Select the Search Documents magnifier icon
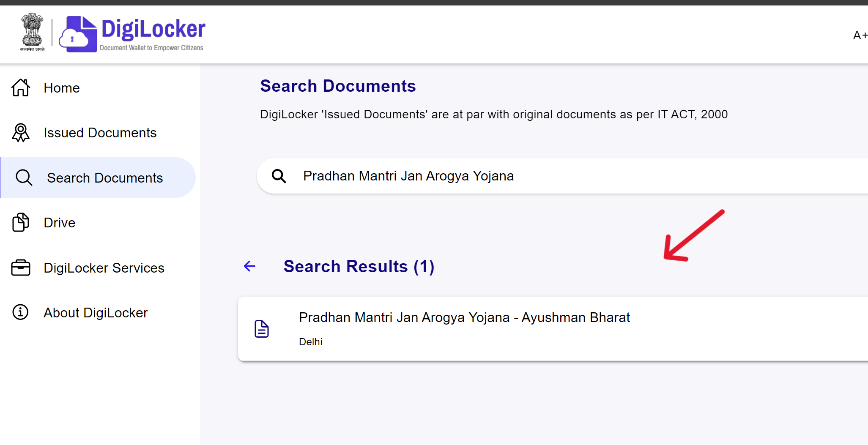The image size is (868, 445). (24, 177)
